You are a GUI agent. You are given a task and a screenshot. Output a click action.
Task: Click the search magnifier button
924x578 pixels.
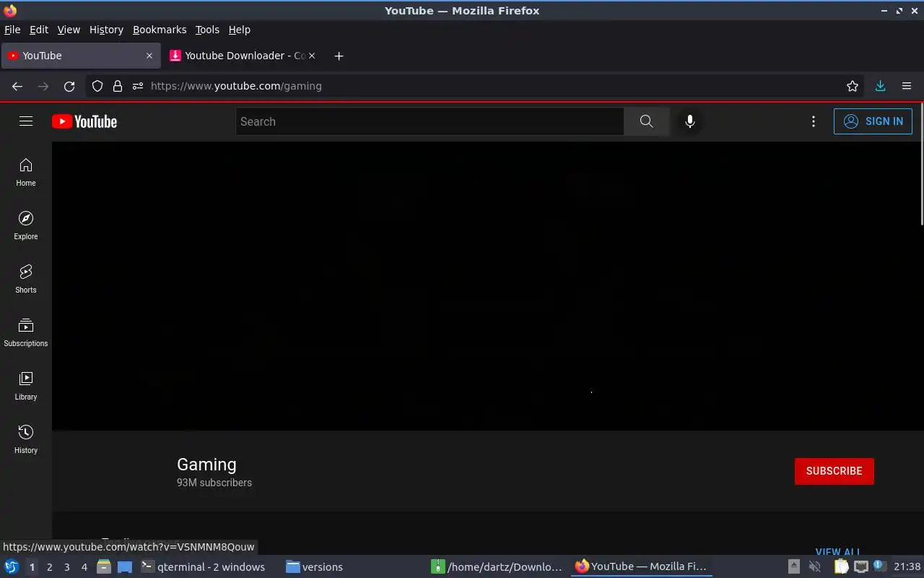(646, 121)
